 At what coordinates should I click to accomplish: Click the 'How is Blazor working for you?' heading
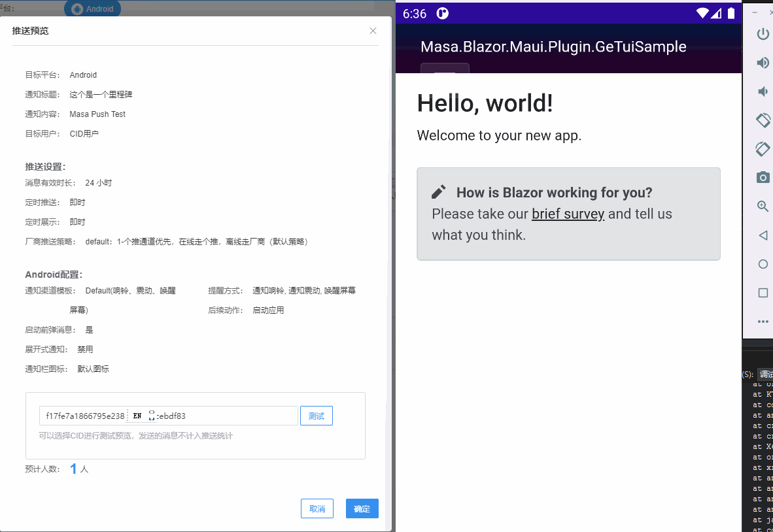tap(554, 192)
